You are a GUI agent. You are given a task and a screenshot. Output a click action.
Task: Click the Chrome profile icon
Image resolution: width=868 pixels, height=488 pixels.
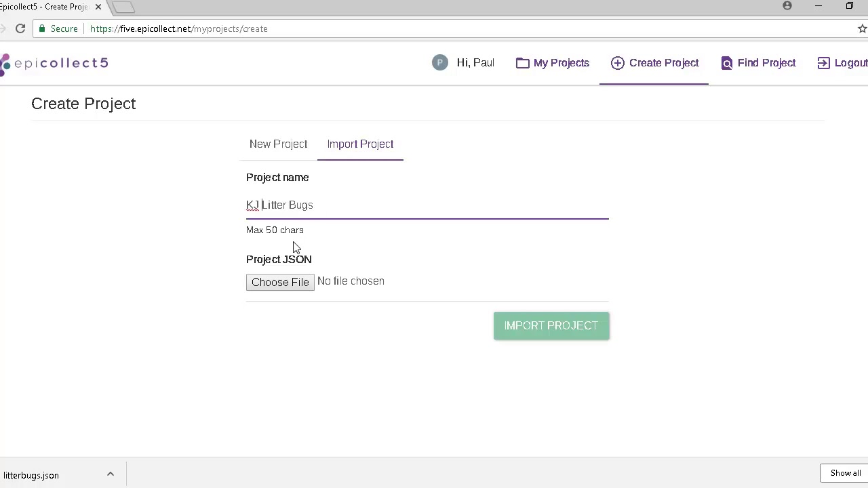tap(787, 6)
